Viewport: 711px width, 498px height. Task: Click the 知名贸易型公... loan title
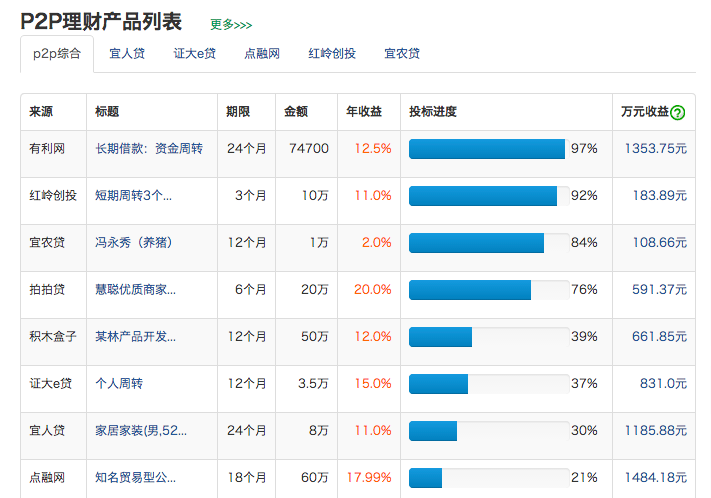pos(135,478)
